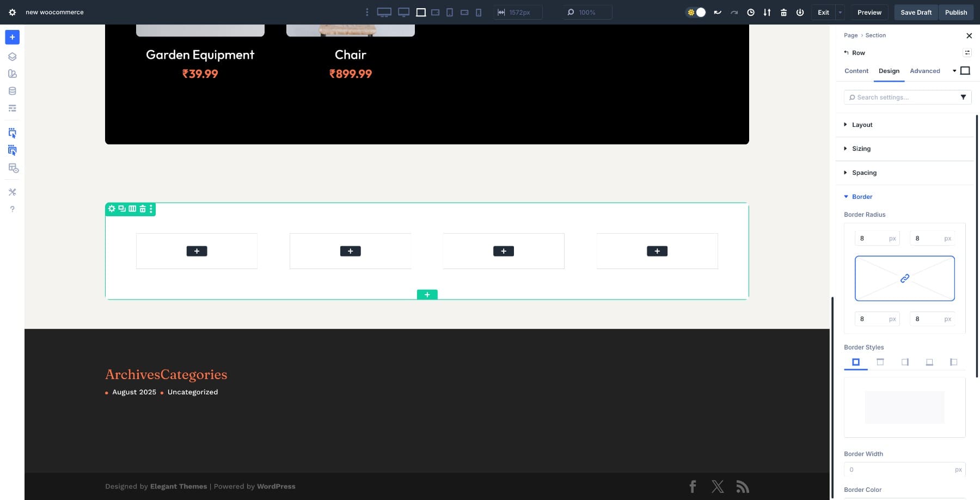980x500 pixels.
Task: Expand the Spacing section
Action: coord(863,173)
